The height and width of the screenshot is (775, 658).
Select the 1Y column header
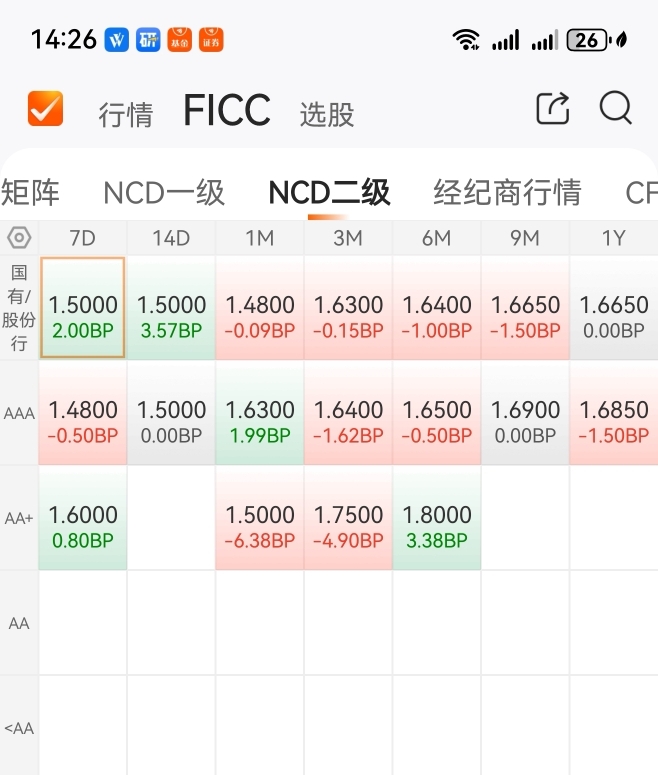(614, 238)
